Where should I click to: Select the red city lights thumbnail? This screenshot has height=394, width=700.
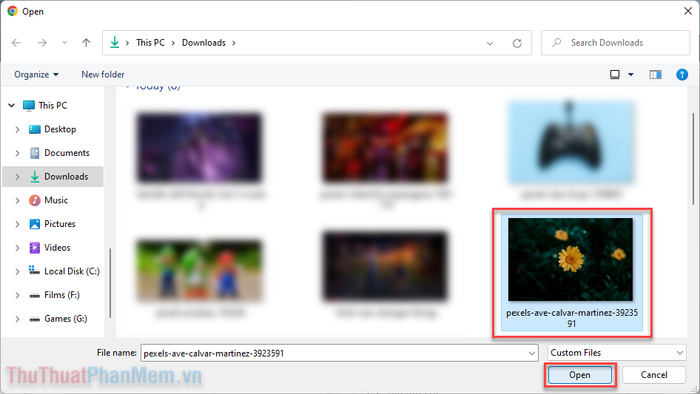click(x=385, y=147)
